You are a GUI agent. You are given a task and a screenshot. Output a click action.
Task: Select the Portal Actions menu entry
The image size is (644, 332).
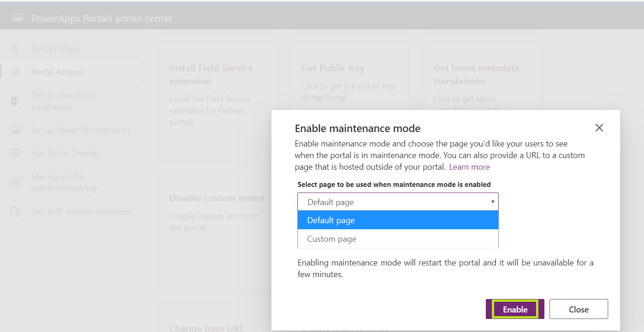57,72
